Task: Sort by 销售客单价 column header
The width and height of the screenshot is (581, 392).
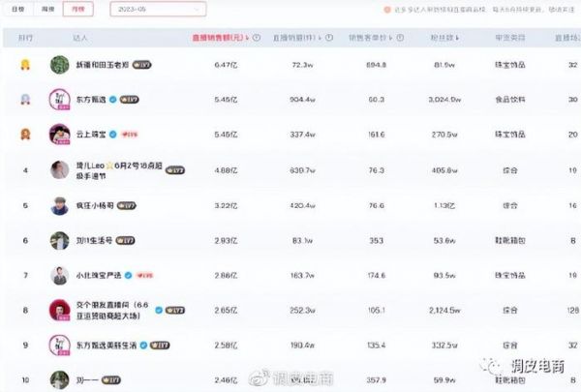Action: (367, 39)
